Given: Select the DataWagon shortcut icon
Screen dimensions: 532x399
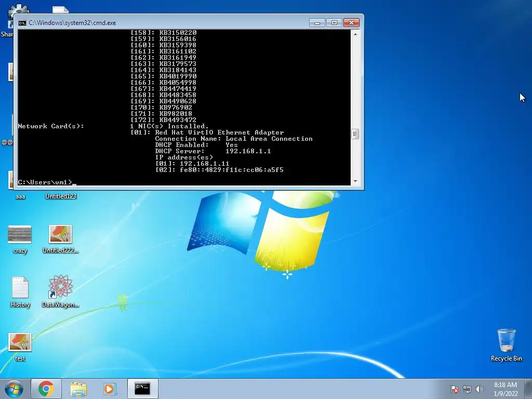Looking at the screenshot, I should [60, 291].
